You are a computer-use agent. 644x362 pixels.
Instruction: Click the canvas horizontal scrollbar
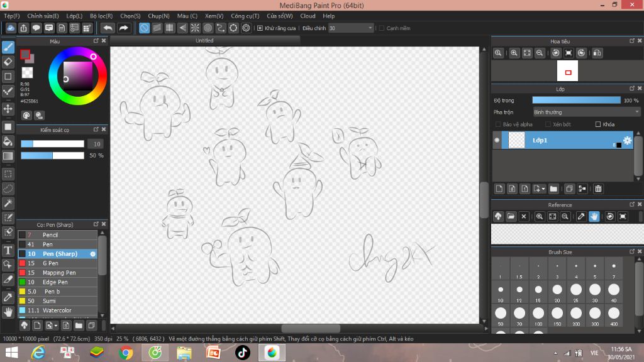coord(311,328)
